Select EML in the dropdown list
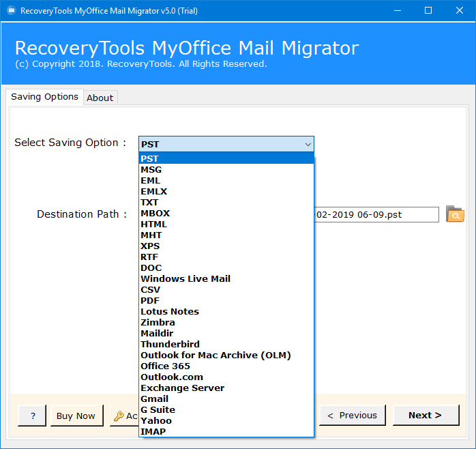 226,180
